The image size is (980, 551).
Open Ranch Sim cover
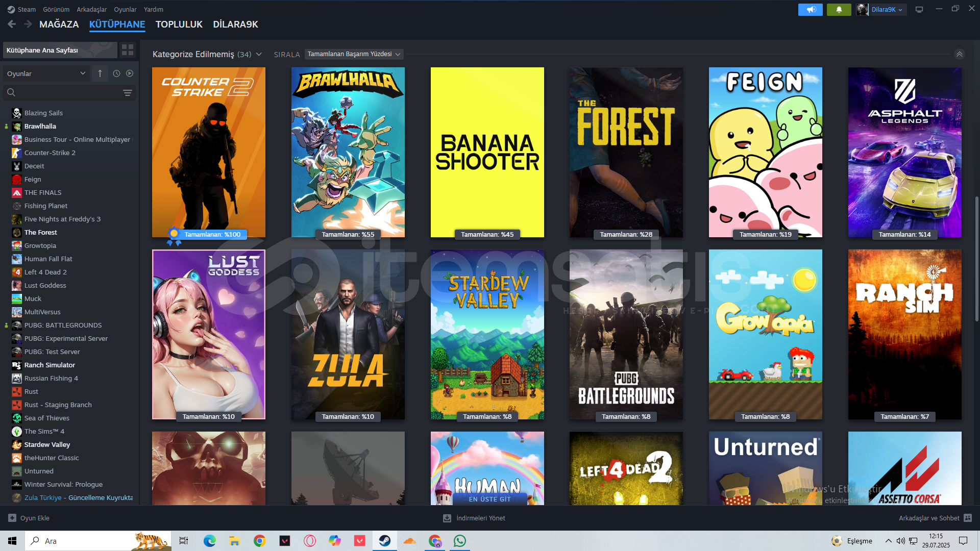click(905, 334)
